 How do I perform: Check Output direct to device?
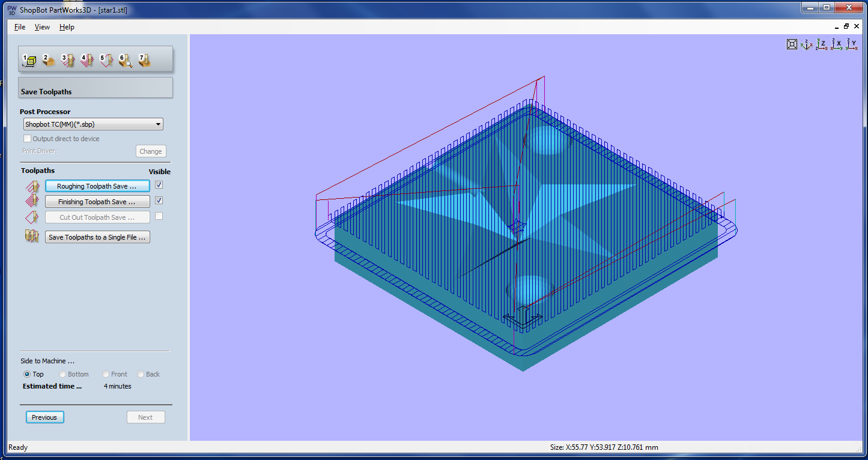click(61, 139)
